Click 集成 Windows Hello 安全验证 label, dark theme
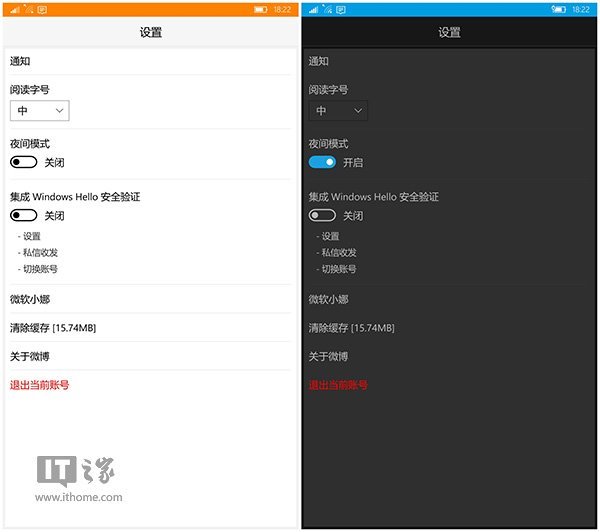Screen dimensions: 600x532 click(373, 197)
